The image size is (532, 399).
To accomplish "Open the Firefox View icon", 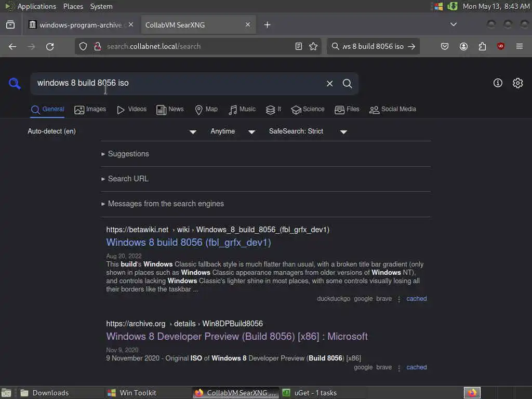I will coord(10,25).
